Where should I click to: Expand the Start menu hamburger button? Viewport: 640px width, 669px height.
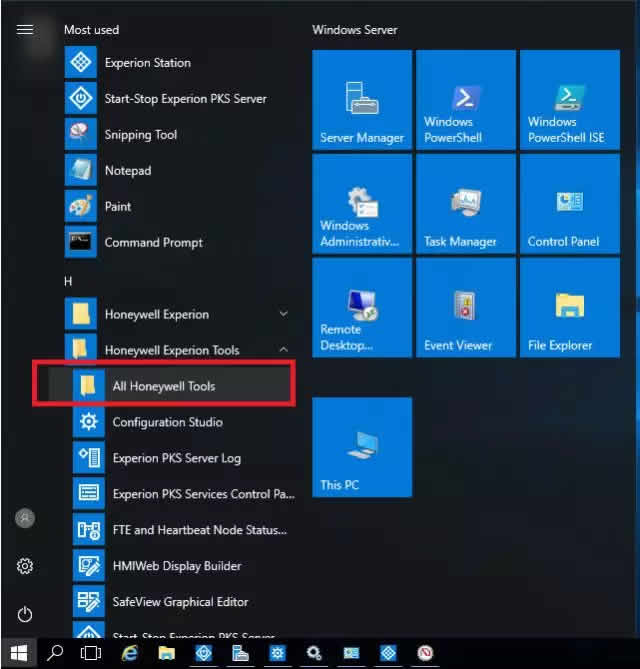pos(25,29)
